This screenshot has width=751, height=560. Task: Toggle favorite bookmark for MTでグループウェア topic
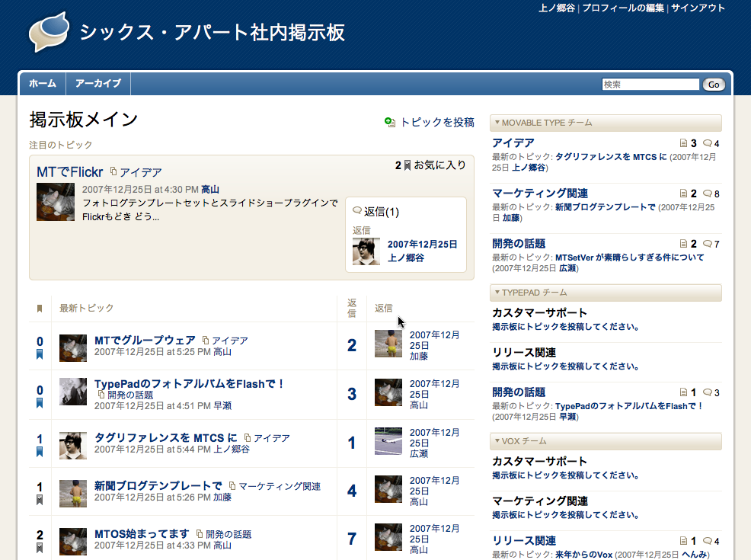click(40, 354)
